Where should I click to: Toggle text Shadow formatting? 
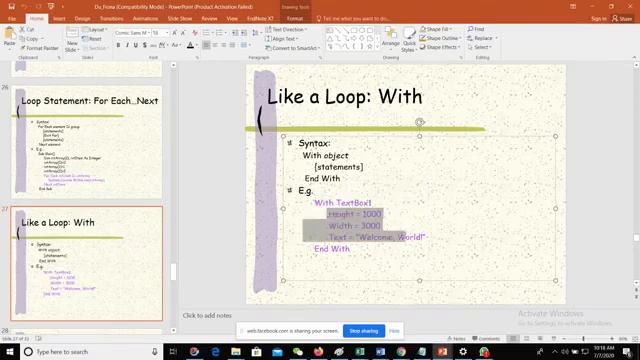[144, 45]
